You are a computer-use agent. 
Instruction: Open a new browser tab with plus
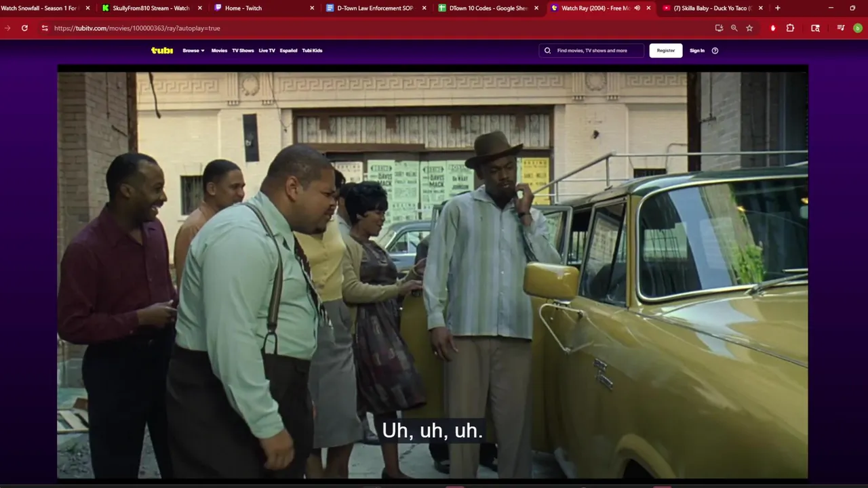pyautogui.click(x=777, y=8)
